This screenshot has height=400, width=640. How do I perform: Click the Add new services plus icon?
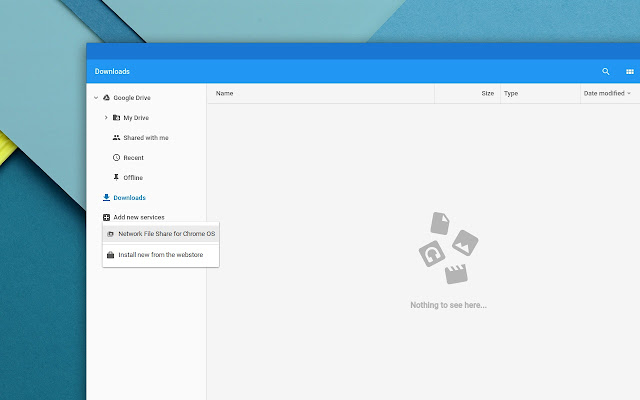tap(107, 217)
